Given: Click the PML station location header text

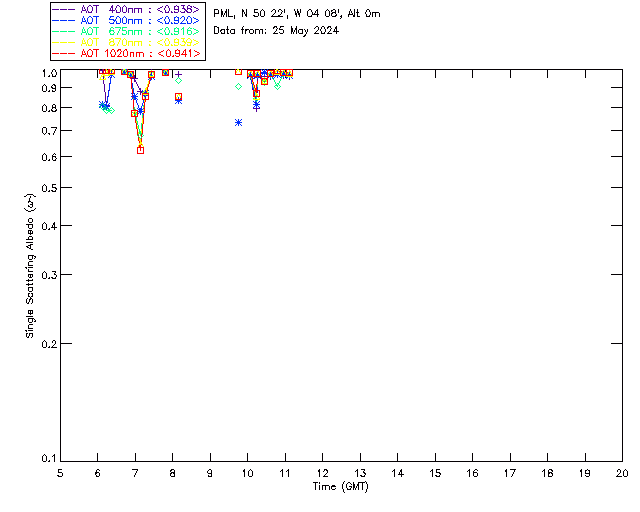Looking at the screenshot, I should click(x=297, y=13).
